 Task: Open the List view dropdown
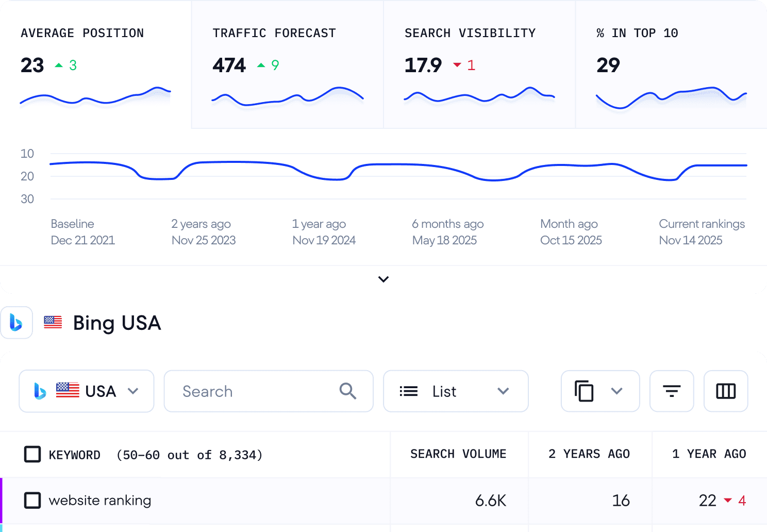pos(456,391)
